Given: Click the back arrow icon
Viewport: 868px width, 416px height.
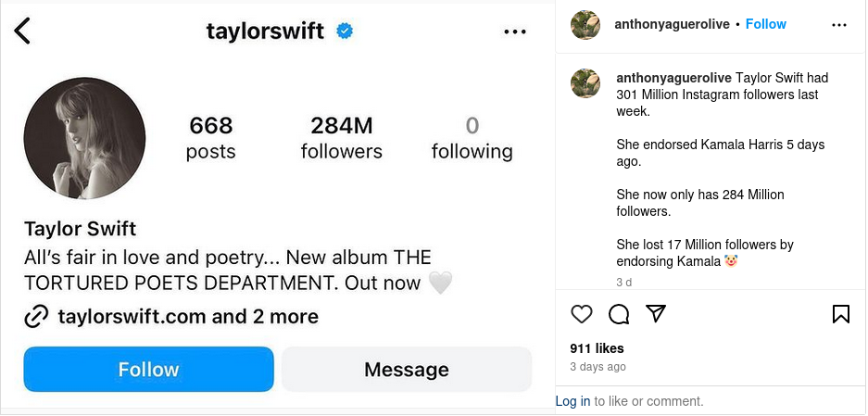Looking at the screenshot, I should [x=22, y=31].
